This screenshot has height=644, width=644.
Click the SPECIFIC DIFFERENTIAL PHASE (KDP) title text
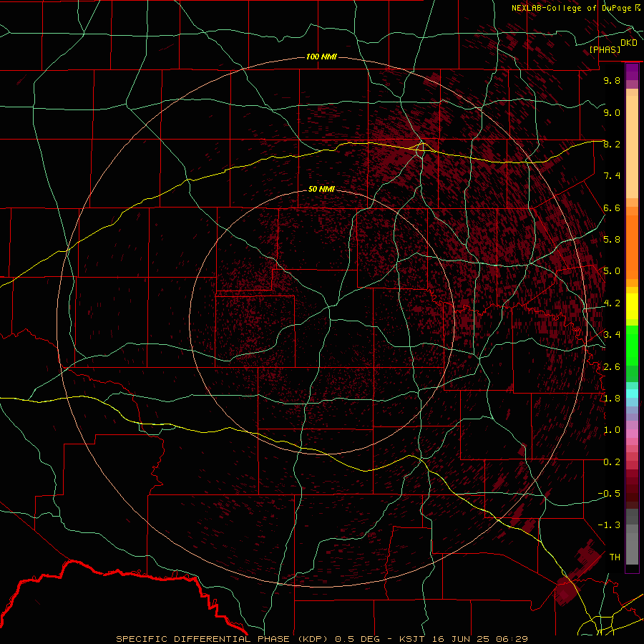(x=223, y=639)
